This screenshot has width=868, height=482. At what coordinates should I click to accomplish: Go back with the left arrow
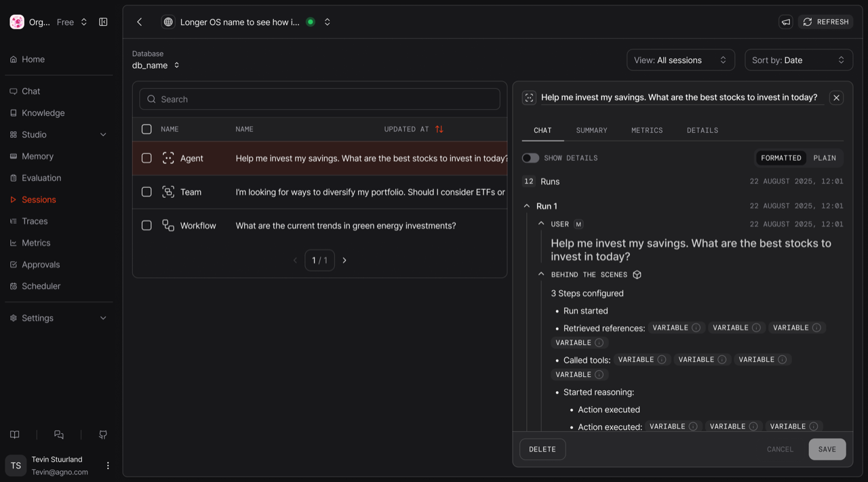(x=140, y=22)
